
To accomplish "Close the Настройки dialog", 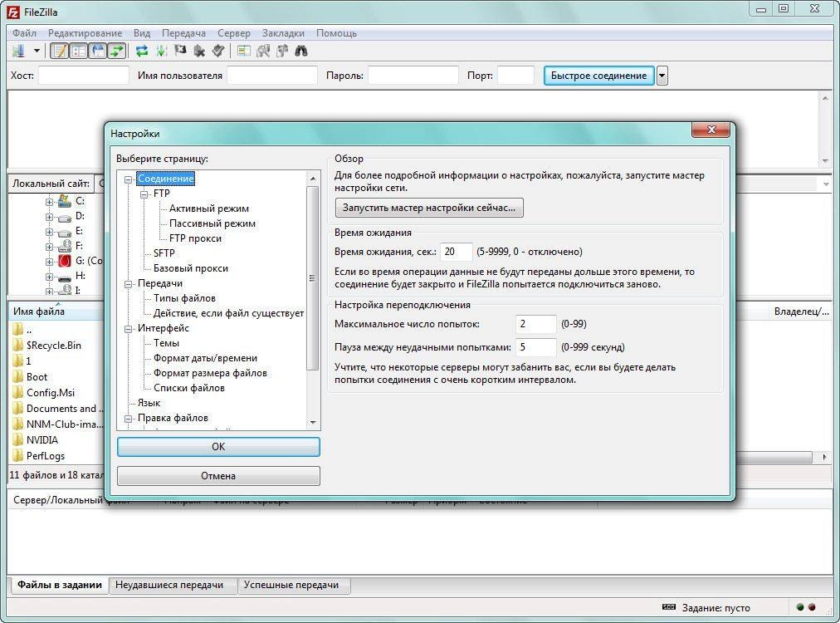I will tap(711, 130).
